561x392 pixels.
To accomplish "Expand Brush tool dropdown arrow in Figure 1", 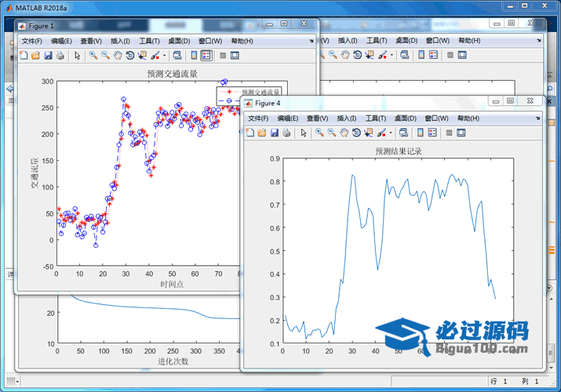I will (x=162, y=56).
